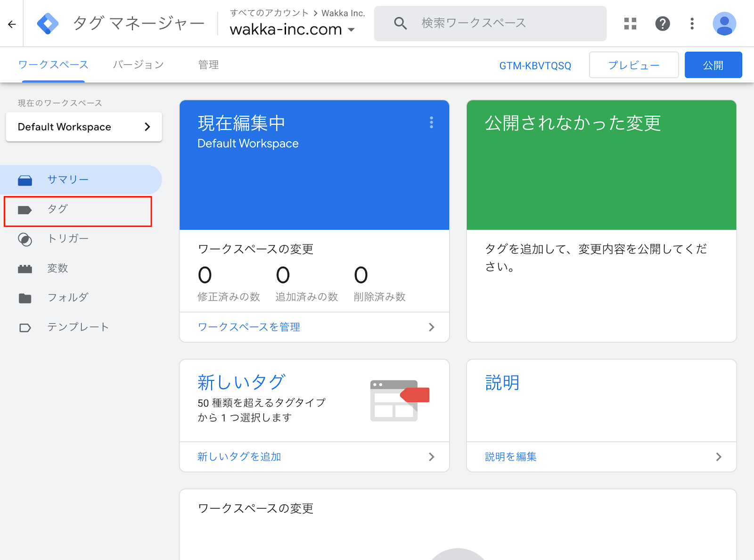The width and height of the screenshot is (754, 560).
Task: Click the back arrow icon
Action: [12, 24]
